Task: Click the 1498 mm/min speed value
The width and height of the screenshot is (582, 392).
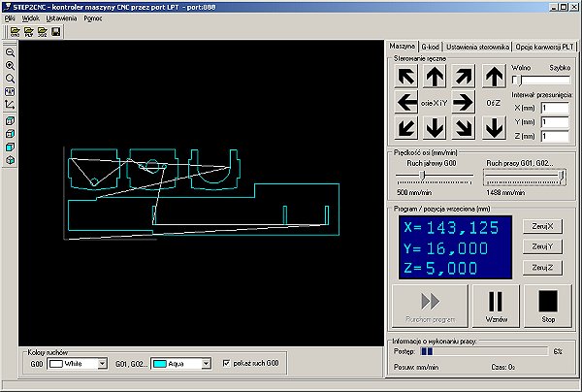Action: point(505,193)
